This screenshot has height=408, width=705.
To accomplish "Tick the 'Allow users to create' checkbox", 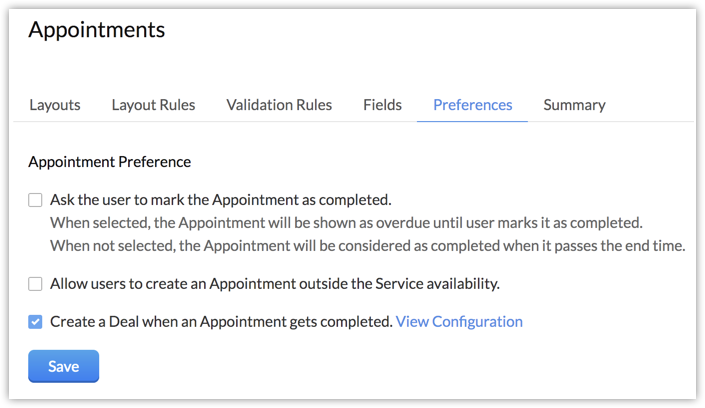I will coord(36,284).
